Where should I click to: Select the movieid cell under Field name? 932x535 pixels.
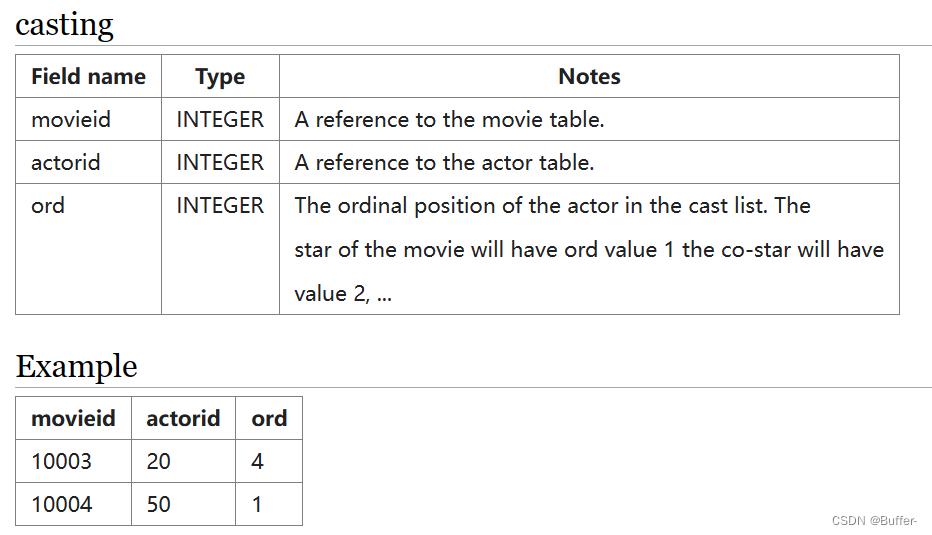71,120
